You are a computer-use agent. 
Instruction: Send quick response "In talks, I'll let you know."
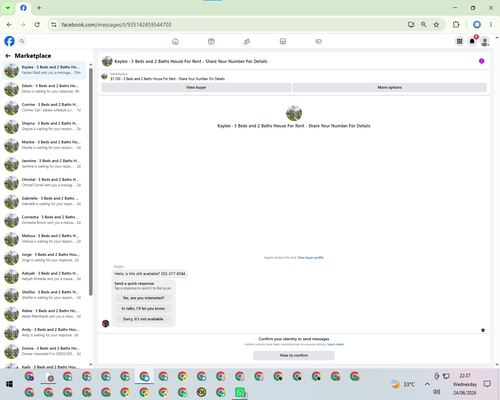(143, 308)
